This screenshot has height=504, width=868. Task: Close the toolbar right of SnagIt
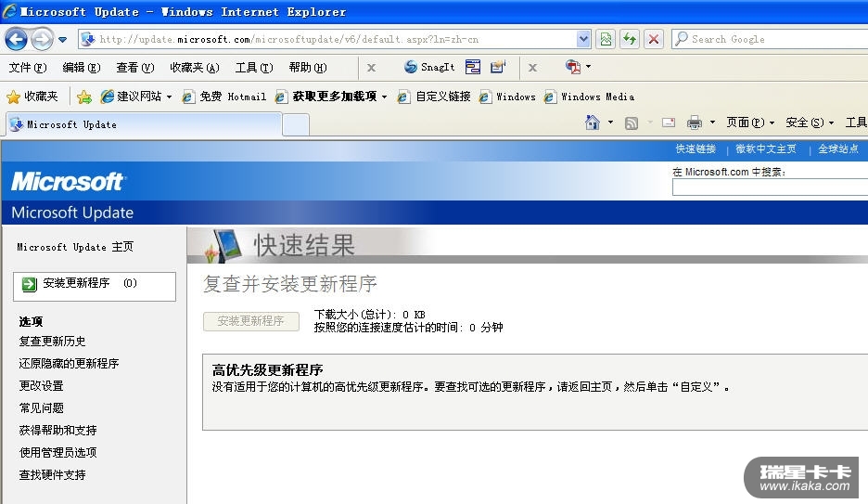pos(532,68)
